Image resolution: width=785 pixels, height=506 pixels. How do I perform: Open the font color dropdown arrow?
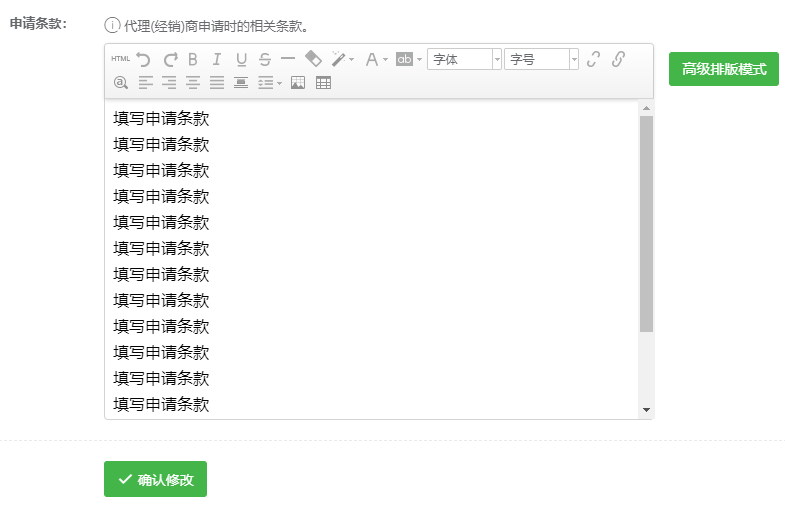pyautogui.click(x=385, y=60)
